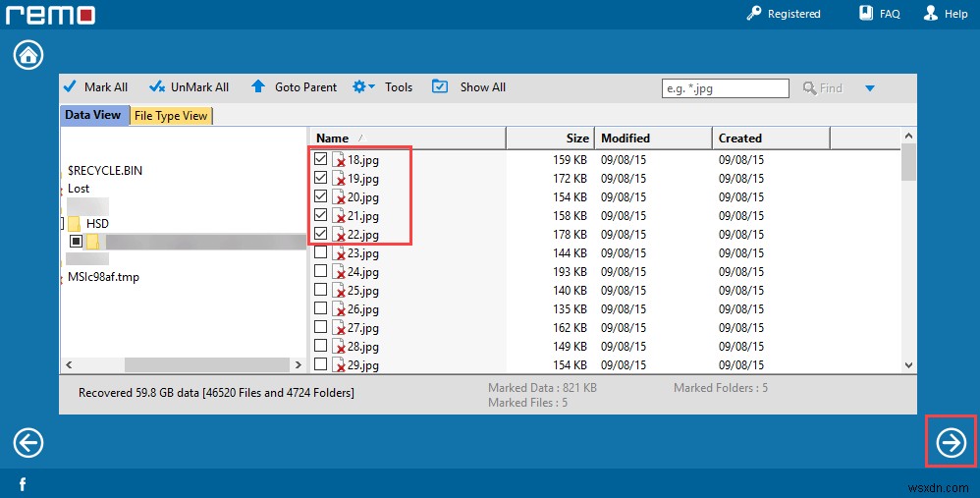Click the HSD folder icon
980x498 pixels.
(74, 224)
